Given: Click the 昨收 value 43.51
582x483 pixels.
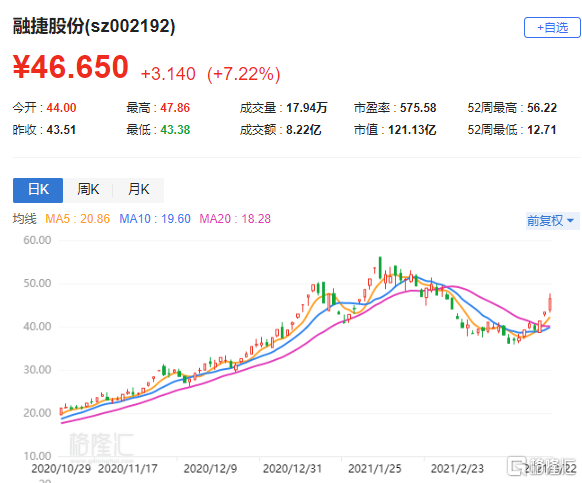Looking at the screenshot, I should (61, 130).
